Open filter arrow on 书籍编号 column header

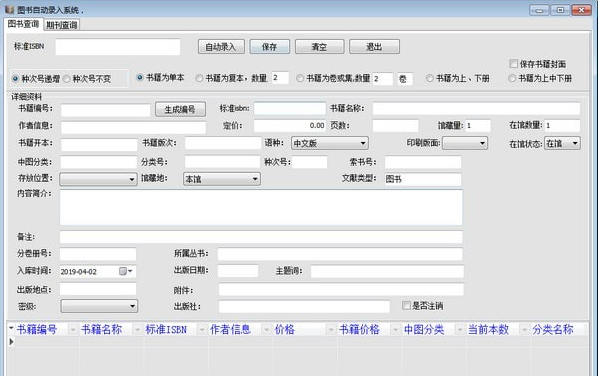pos(73,329)
